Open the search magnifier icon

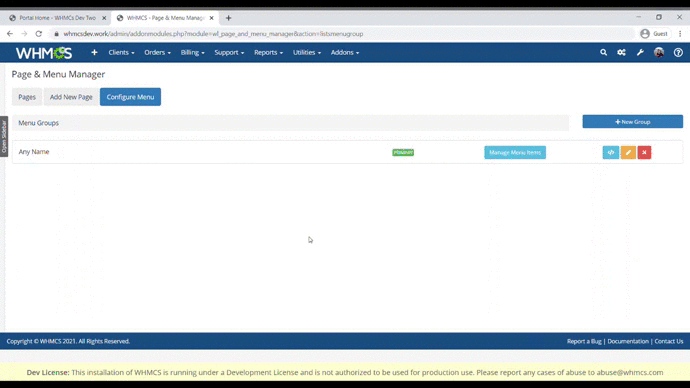603,52
